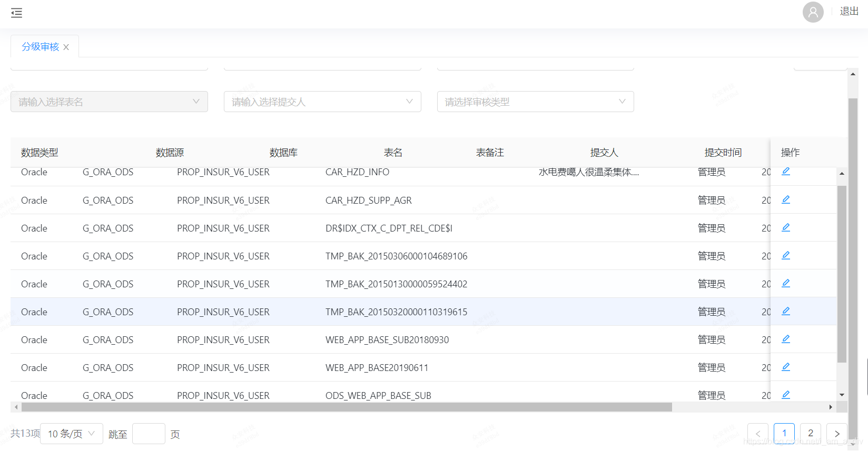868x451 pixels.
Task: Select the TMP_BAK_20150320000110319615 cell
Action: pos(396,312)
